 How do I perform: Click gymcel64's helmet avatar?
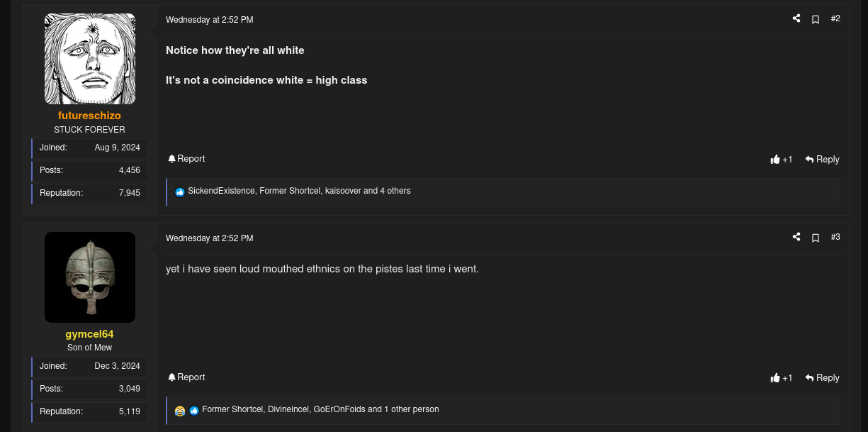90,277
